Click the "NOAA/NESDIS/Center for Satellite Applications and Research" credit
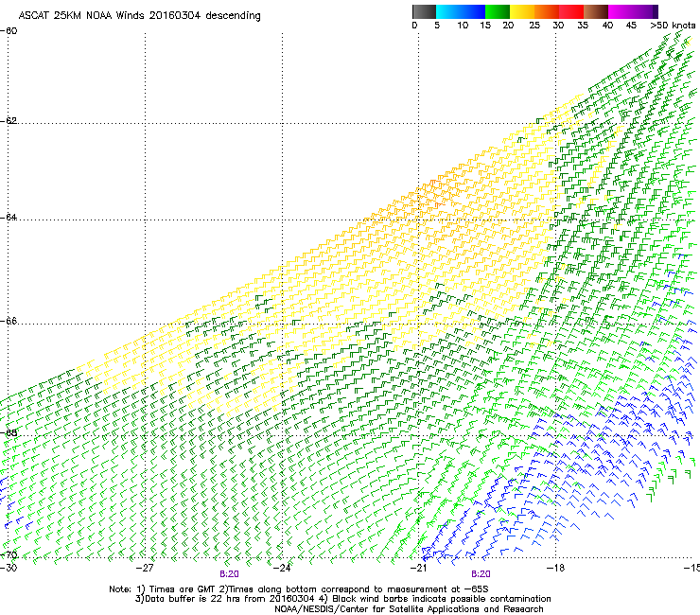The image size is (700, 615). tap(409, 608)
